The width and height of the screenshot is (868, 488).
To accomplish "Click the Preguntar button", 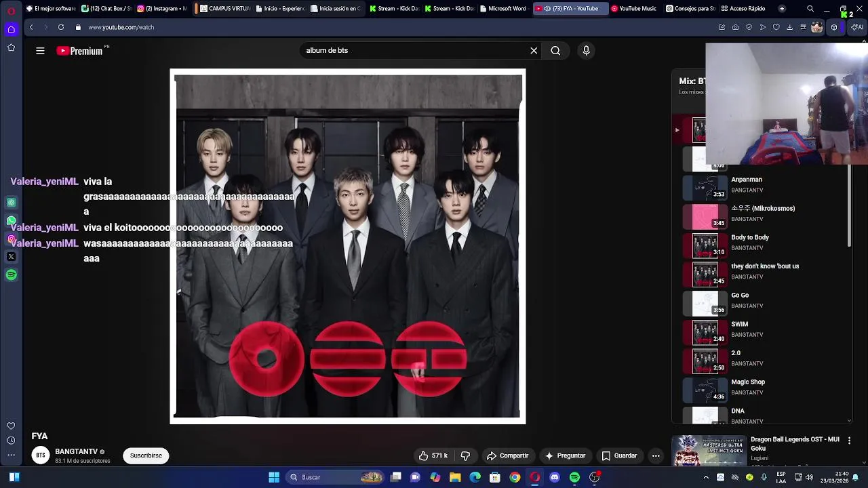I will click(x=565, y=456).
